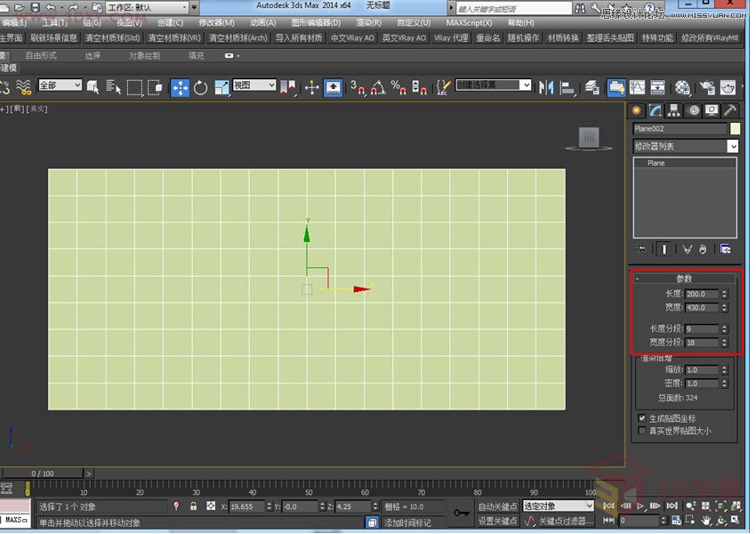Open the Utilities panel with hammer icon

point(729,110)
